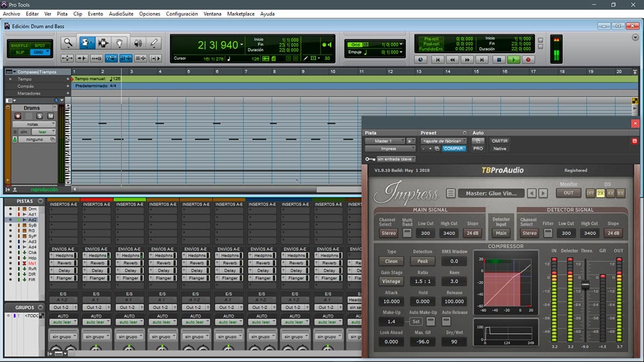Image resolution: width=644 pixels, height=362 pixels.
Task: Open the Ventana menu
Action: point(213,13)
